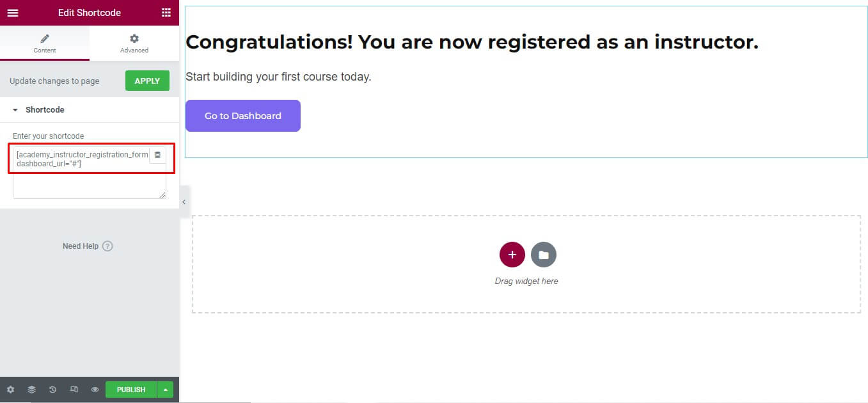Switch to the Content tab
Screen dimensions: 868x403
point(45,43)
